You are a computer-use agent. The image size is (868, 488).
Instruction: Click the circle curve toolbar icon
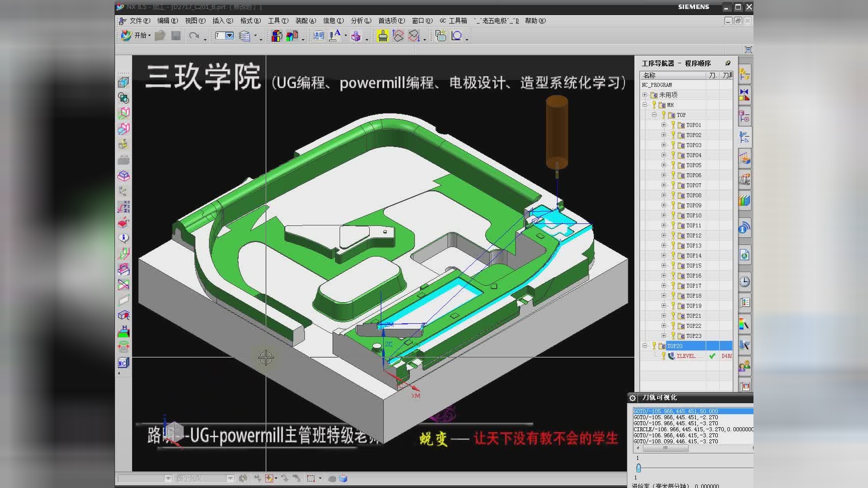[457, 36]
